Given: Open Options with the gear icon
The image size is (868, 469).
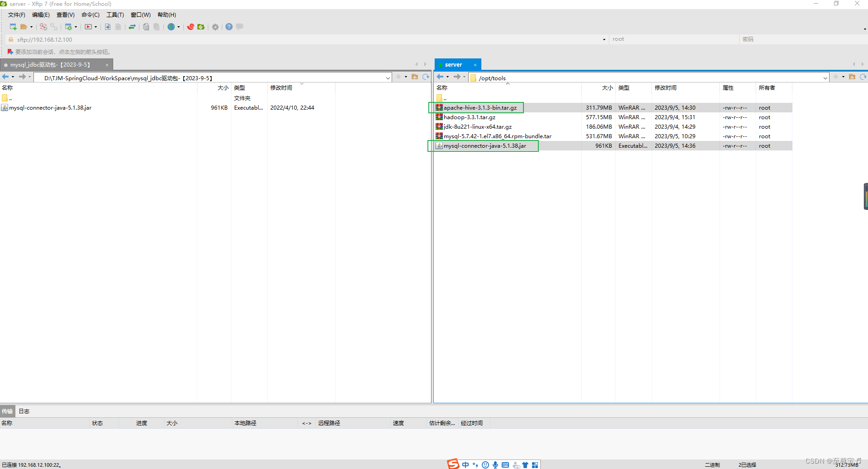Looking at the screenshot, I should 216,27.
